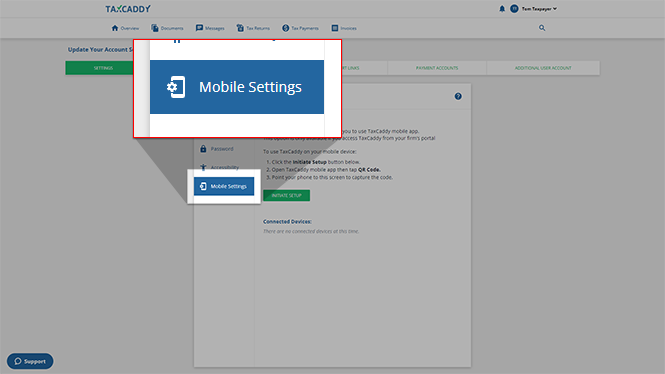Screen dimensions: 665x374
Task: Switch to the Additional User Account tab
Action: 543,68
